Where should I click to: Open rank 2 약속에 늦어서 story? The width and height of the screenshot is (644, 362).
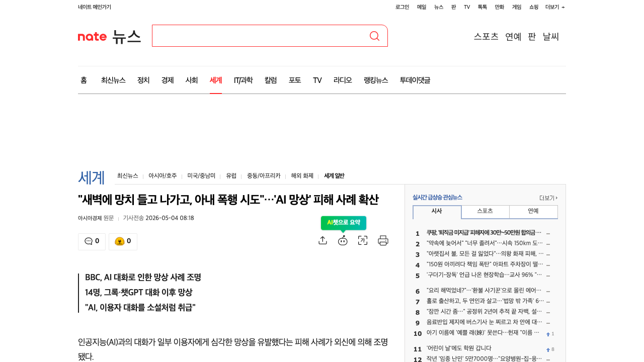coord(485,243)
